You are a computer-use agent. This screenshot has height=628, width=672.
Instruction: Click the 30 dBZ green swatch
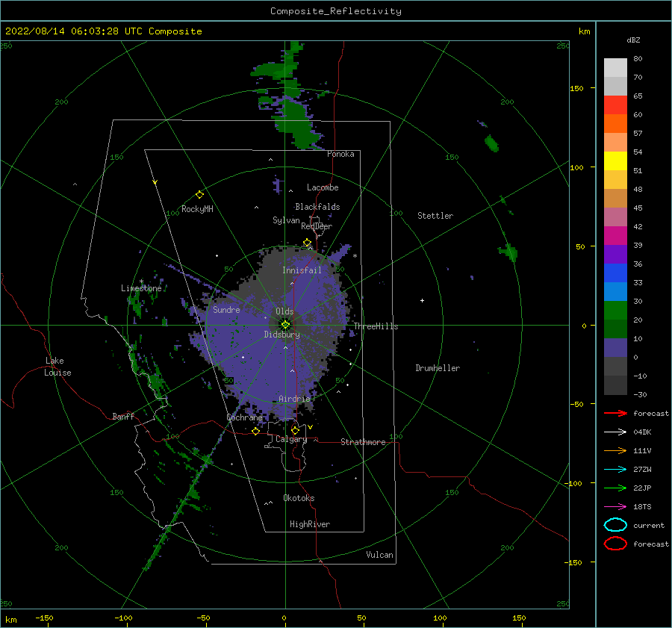click(615, 310)
